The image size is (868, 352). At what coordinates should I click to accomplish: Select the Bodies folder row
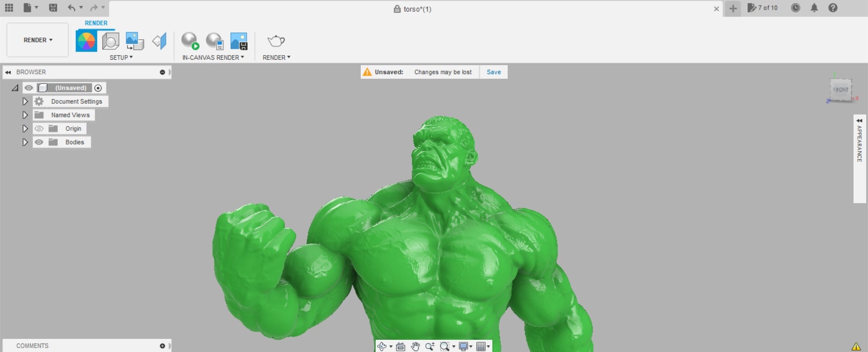(62, 142)
